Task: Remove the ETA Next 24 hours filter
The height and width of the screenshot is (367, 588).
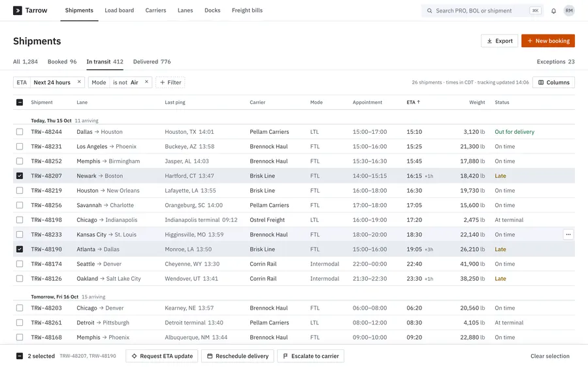Action: [x=79, y=82]
